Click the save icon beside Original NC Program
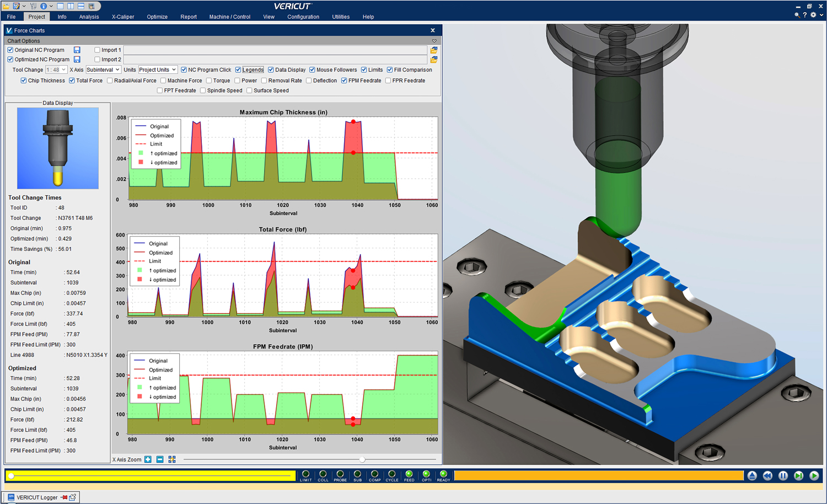The height and width of the screenshot is (504, 827). click(x=77, y=50)
